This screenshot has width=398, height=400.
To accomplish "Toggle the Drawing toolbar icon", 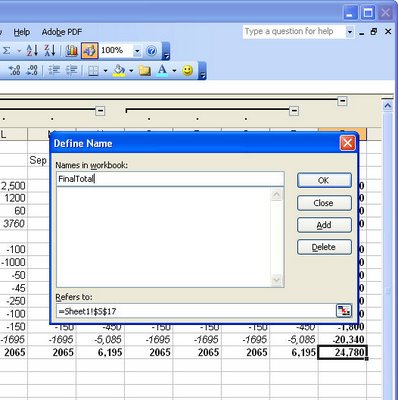I will 90,51.
